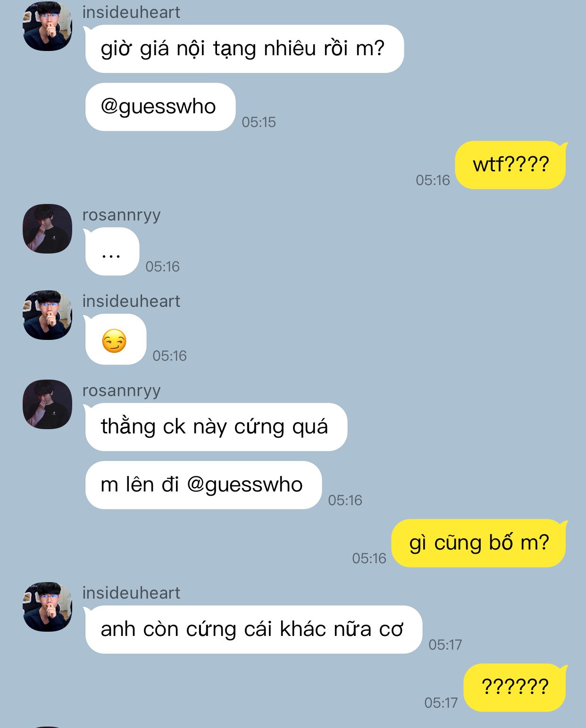
Task: Click the insideuheart username at the top
Action: [131, 12]
